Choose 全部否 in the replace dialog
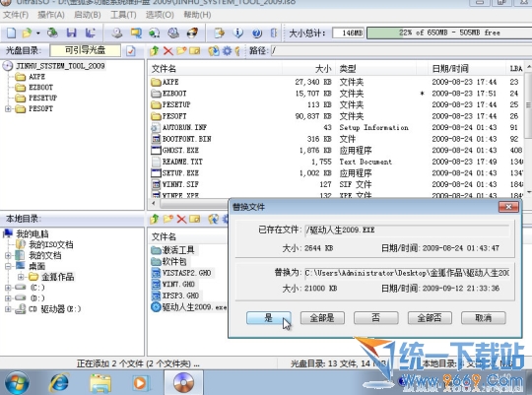Viewport: 532px width, 395px height. [430, 318]
